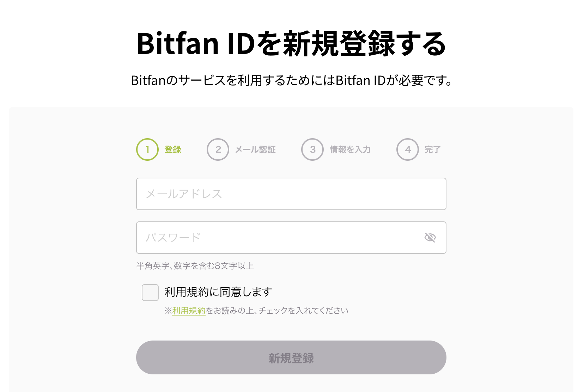Focus the パスワード input field
Image resolution: width=584 pixels, height=392 pixels.
[x=291, y=238]
